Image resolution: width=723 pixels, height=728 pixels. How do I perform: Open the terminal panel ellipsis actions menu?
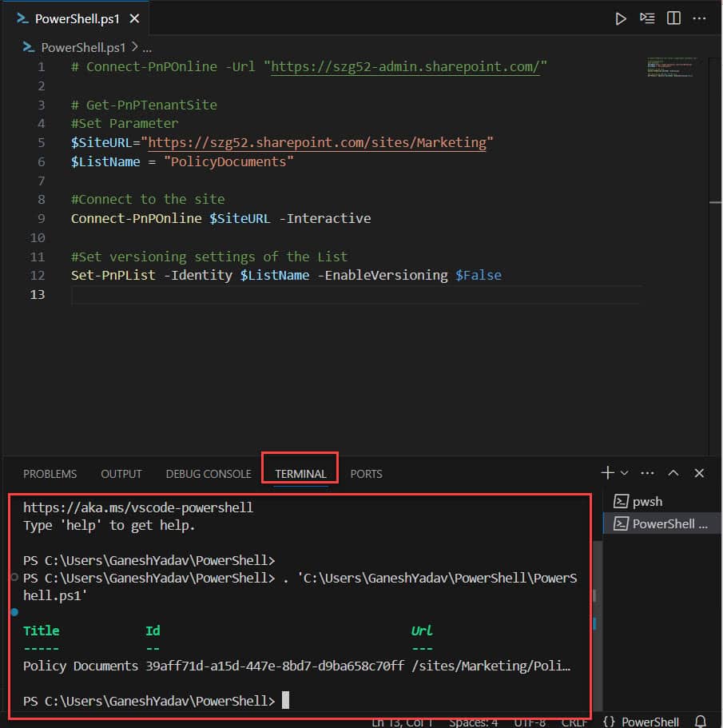647,473
